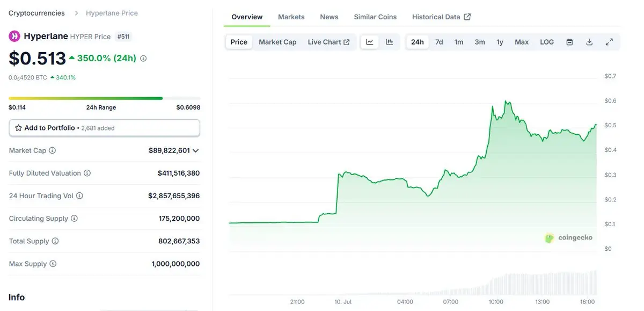
Task: Click the $89,822,601 market cap value
Action: pos(169,150)
